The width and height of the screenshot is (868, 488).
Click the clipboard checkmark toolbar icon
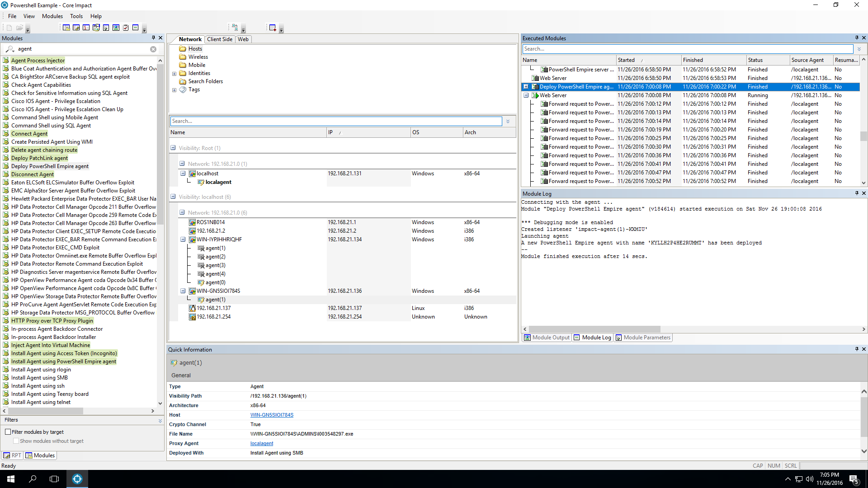pyautogui.click(x=126, y=28)
